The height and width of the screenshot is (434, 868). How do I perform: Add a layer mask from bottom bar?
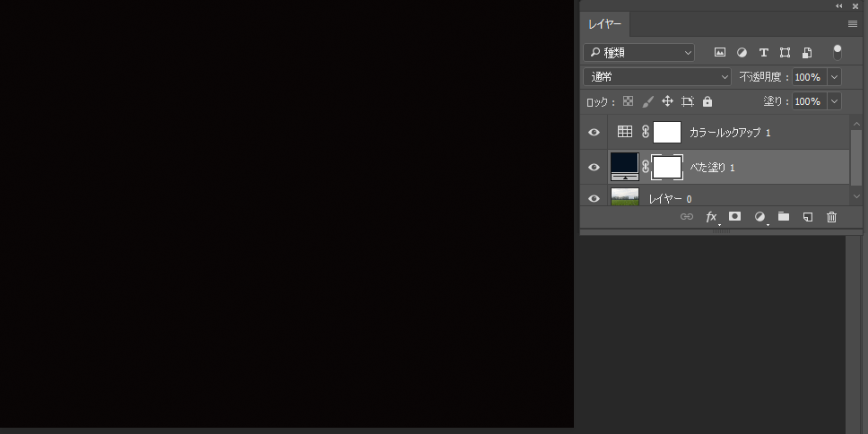pyautogui.click(x=734, y=217)
